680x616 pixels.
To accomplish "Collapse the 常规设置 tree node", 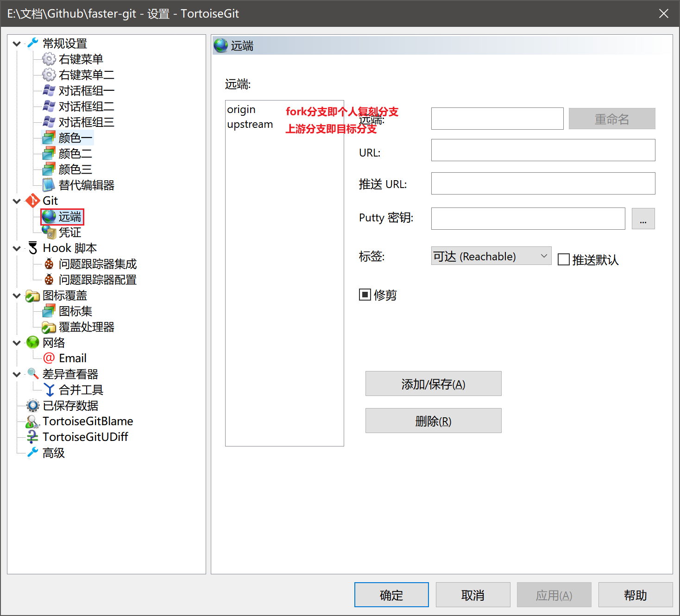I will point(17,44).
